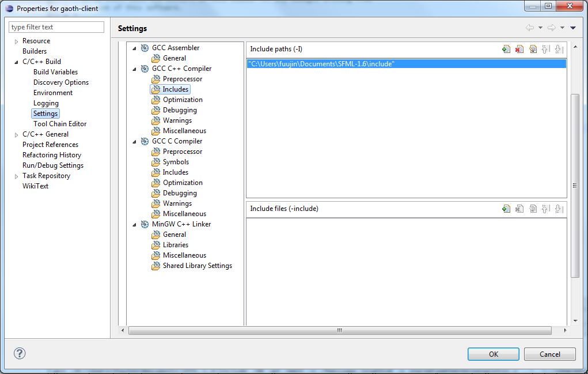Click folder icon beside Shared Library Settings
The width and height of the screenshot is (588, 374).
[x=155, y=266]
